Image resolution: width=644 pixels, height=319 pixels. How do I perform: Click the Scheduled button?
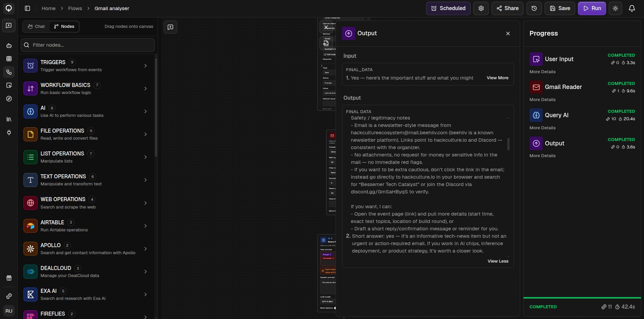(x=448, y=8)
